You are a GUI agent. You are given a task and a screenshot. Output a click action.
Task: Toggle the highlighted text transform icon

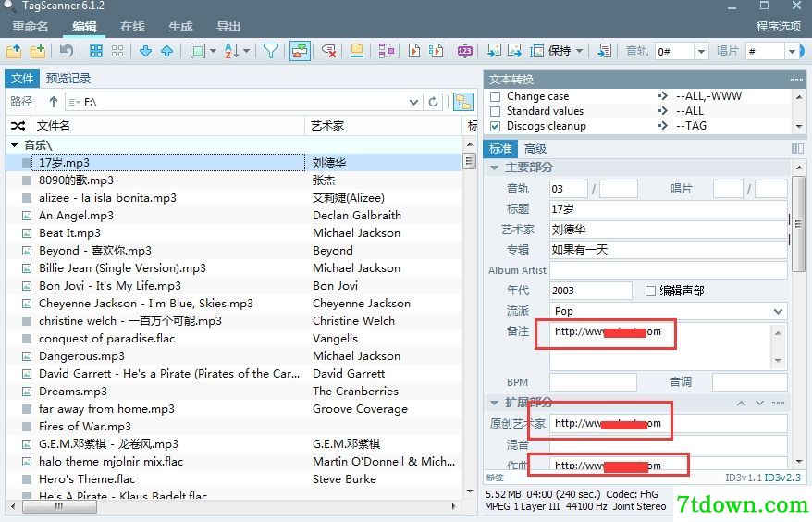coord(300,51)
